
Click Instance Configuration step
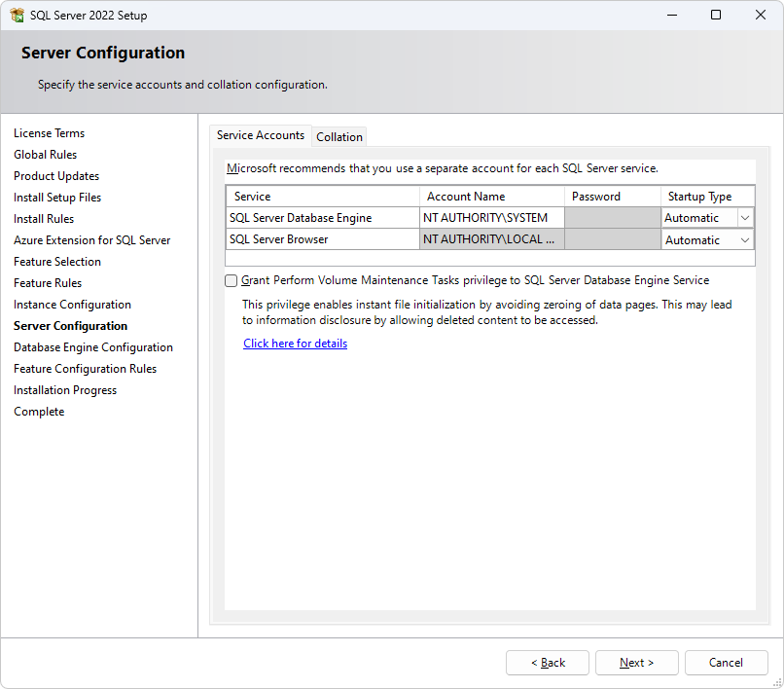[72, 305]
